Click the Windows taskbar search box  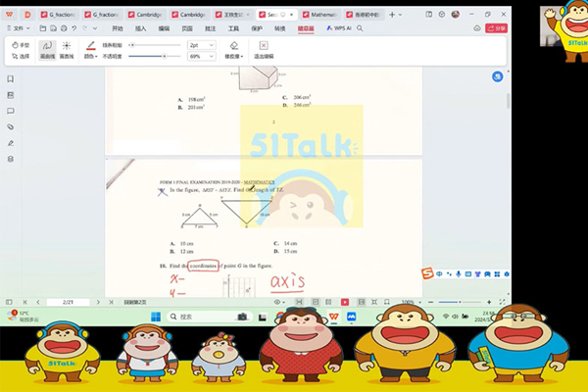pyautogui.click(x=209, y=317)
